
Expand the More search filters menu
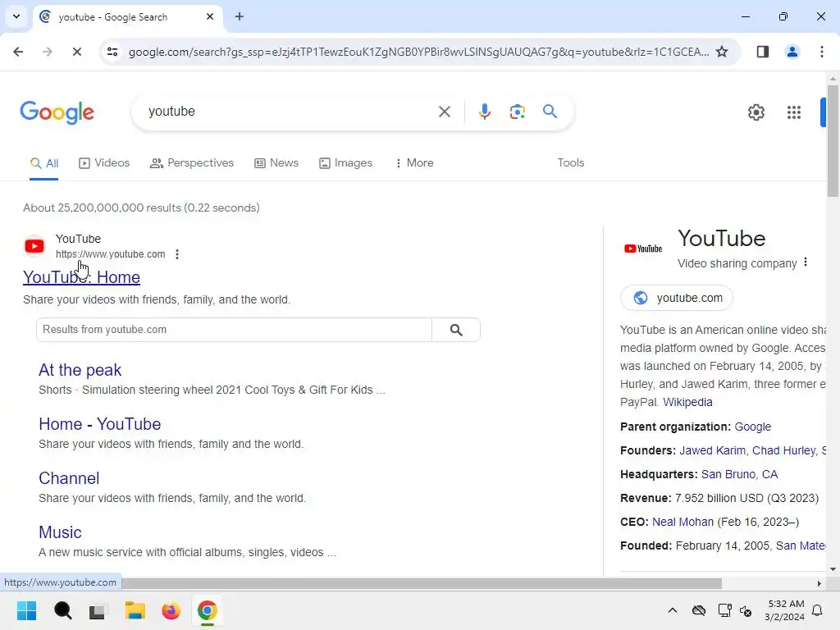[414, 163]
